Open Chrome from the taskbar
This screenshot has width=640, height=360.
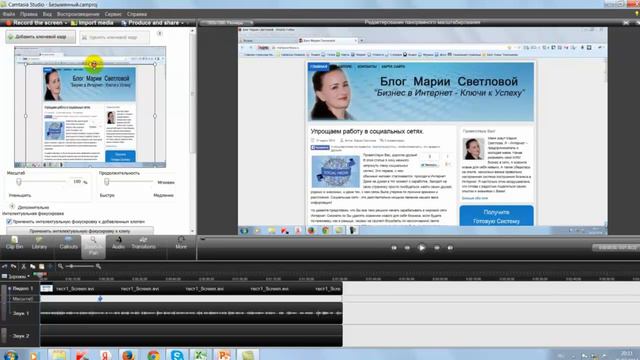coord(153,356)
